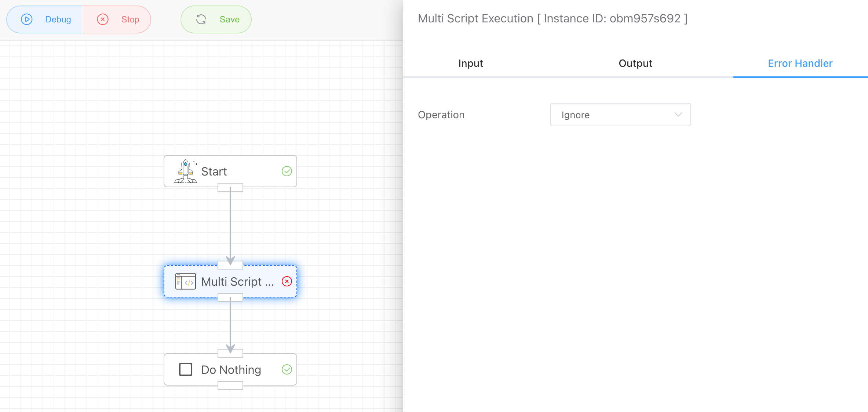The height and width of the screenshot is (412, 868).
Task: Click the red error status icon on Multi Script node
Action: [x=287, y=282]
